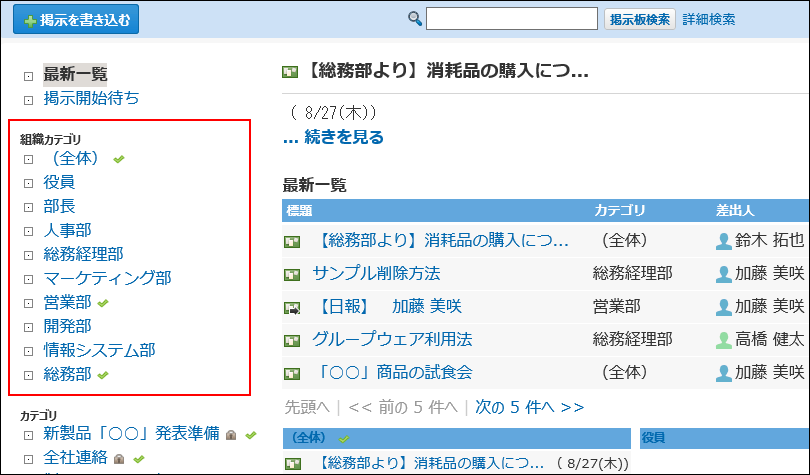Expand the 全社連絡 category node
Image resolution: width=810 pixels, height=475 pixels.
28,459
